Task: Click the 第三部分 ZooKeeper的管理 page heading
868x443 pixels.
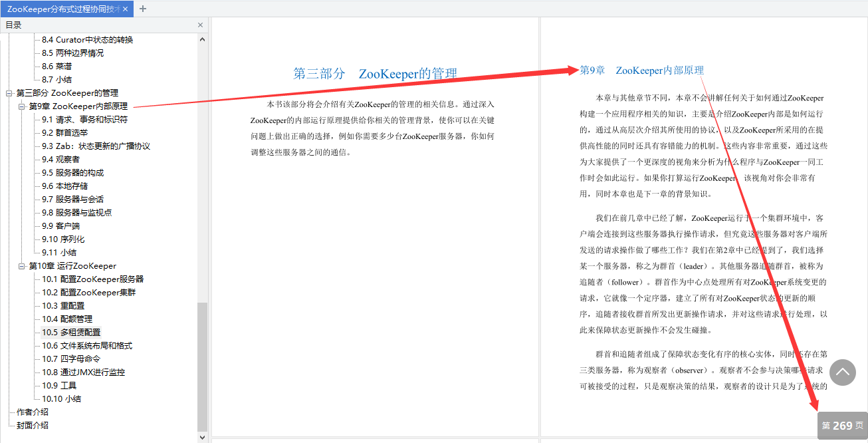Action: 376,74
